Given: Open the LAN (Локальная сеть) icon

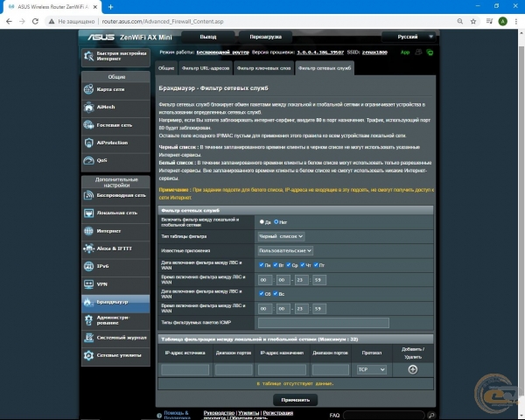Looking at the screenshot, I should (x=88, y=213).
